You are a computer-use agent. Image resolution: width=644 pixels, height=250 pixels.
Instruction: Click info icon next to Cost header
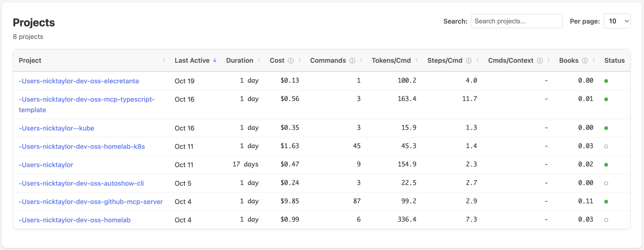[x=291, y=61]
